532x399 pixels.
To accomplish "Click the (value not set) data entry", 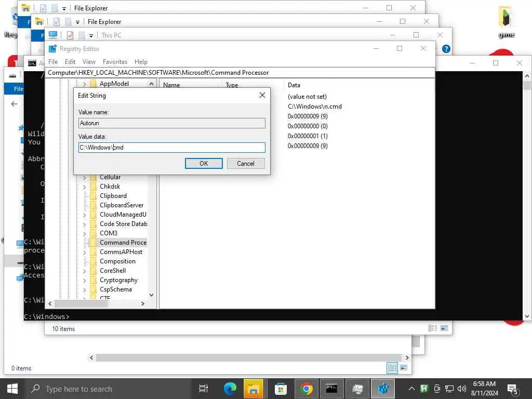I will coord(307,97).
